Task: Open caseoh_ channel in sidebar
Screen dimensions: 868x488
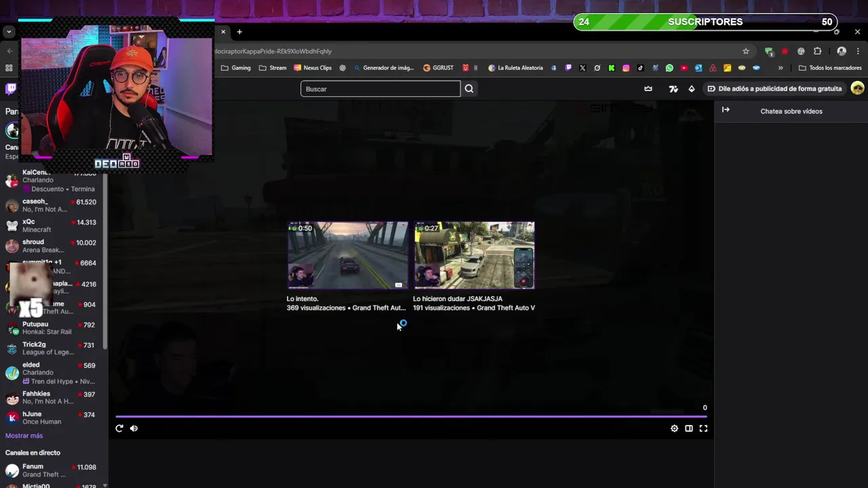Action: pos(53,205)
